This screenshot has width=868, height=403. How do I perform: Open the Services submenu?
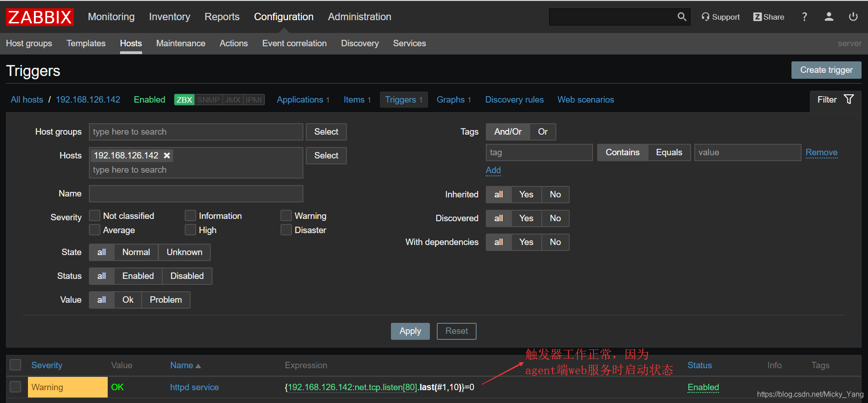point(409,44)
